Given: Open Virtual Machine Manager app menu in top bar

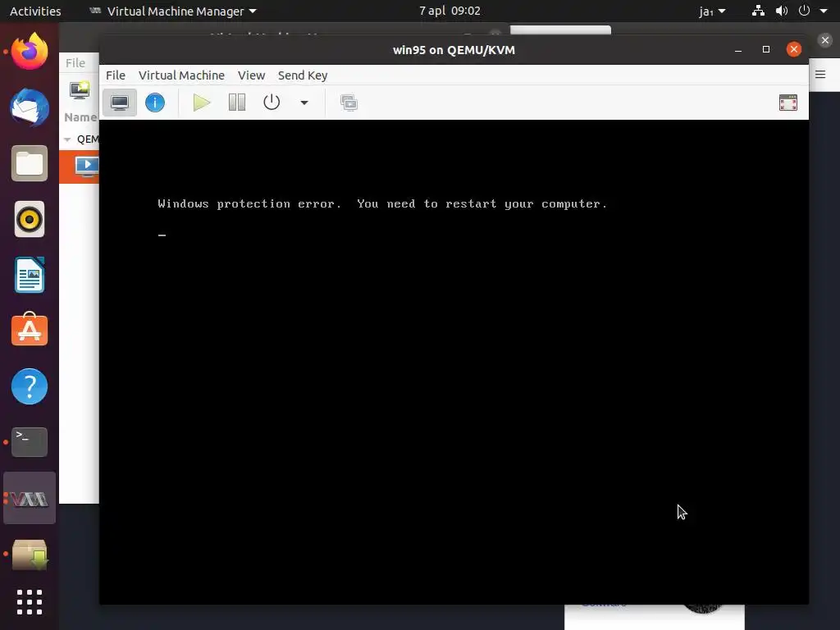Looking at the screenshot, I should tap(173, 11).
